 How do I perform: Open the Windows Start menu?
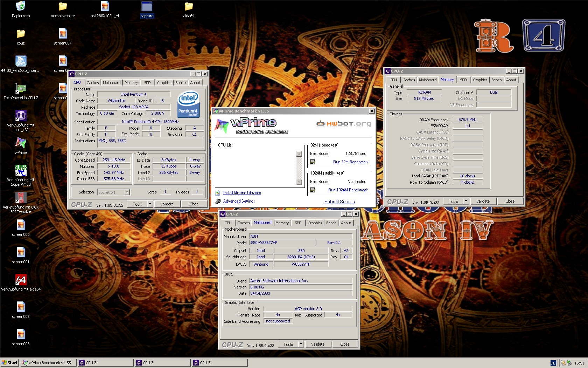pyautogui.click(x=10, y=363)
